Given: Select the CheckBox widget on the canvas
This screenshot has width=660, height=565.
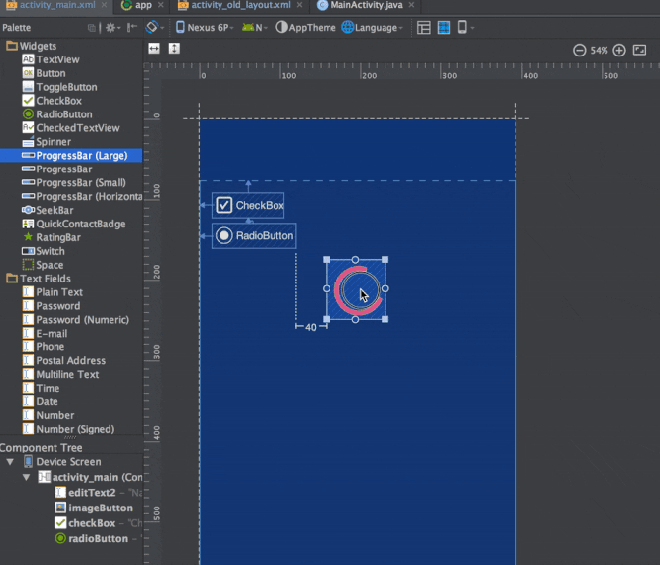Looking at the screenshot, I should [x=248, y=205].
